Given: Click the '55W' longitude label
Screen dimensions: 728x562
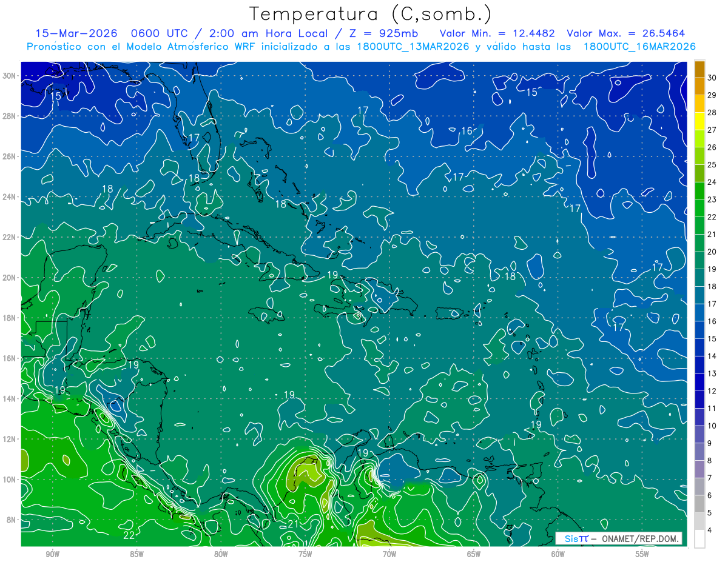Looking at the screenshot, I should [642, 554].
